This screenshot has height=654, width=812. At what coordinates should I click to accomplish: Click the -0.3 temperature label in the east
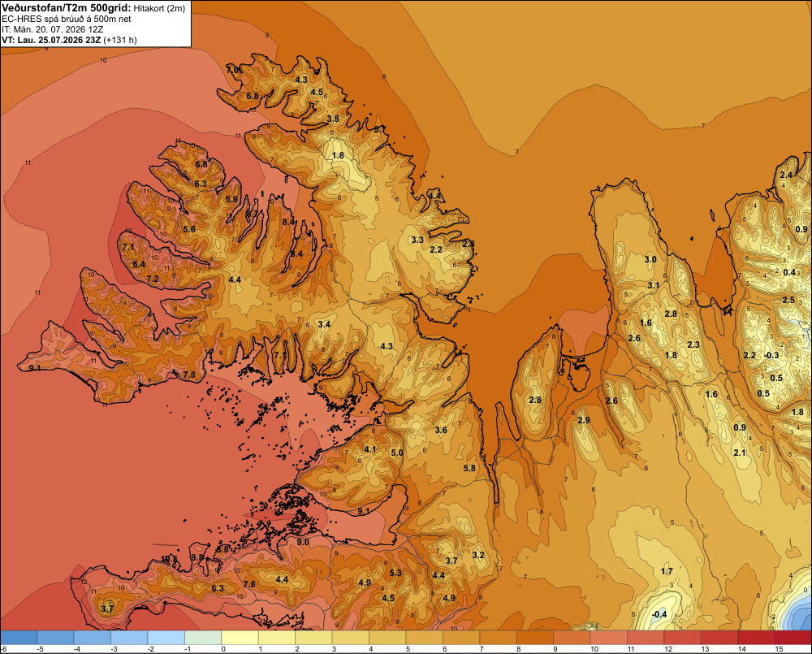pos(771,355)
